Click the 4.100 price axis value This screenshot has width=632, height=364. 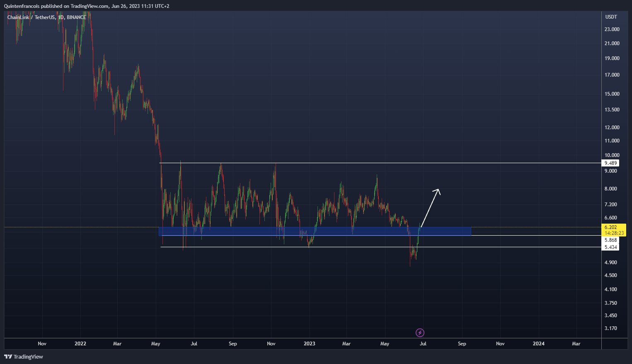tap(610, 289)
